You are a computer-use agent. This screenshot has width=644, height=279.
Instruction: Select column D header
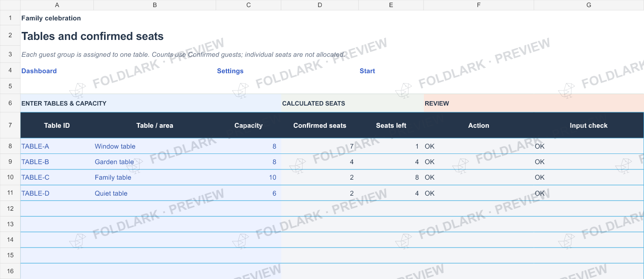pos(320,5)
